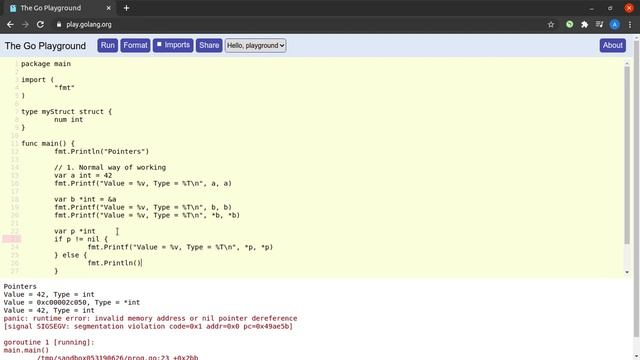The image size is (640, 360).
Task: Click the 'if p != nil {' line
Action: click(x=81, y=239)
